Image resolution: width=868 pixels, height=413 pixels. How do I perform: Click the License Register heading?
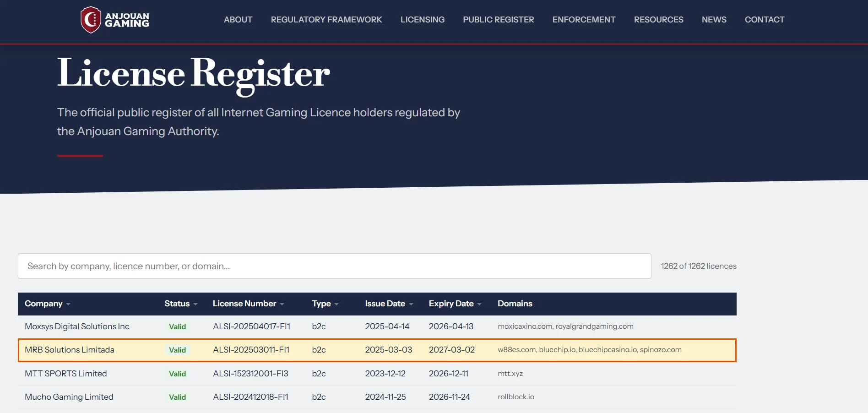(x=193, y=75)
